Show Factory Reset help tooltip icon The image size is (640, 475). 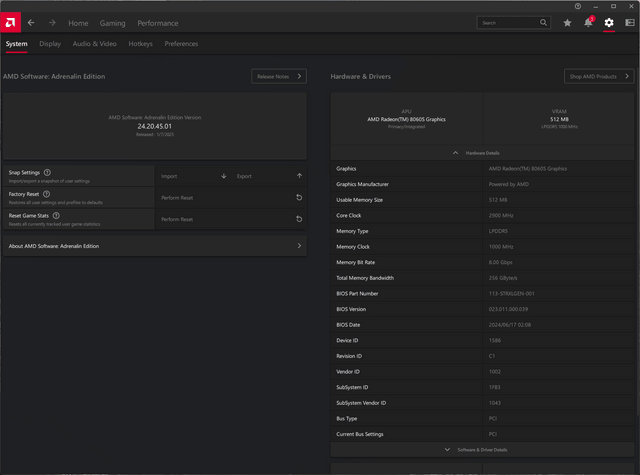tap(47, 194)
